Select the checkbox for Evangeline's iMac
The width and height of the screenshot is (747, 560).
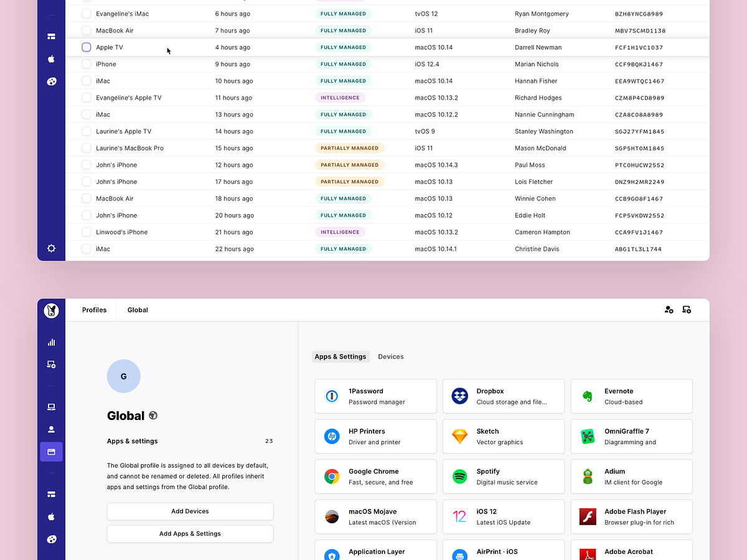85,13
